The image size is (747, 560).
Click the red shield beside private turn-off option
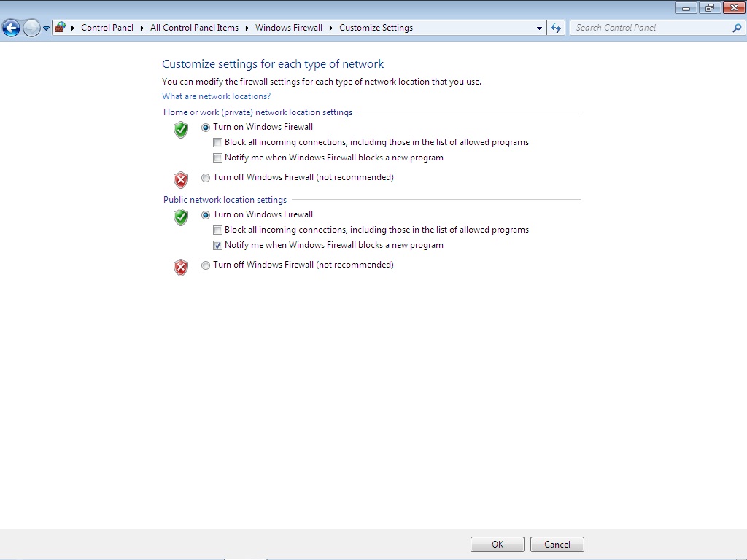[x=180, y=180]
